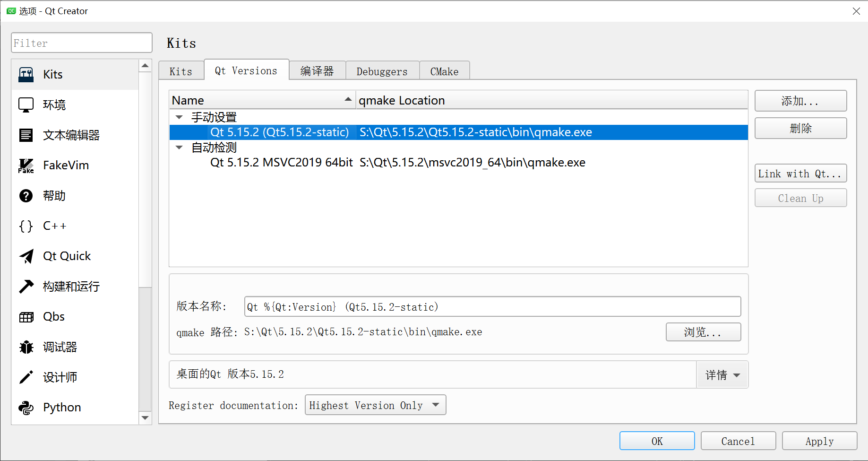The height and width of the screenshot is (461, 868).
Task: Collapse the 手动设置 tree group
Action: [x=179, y=117]
